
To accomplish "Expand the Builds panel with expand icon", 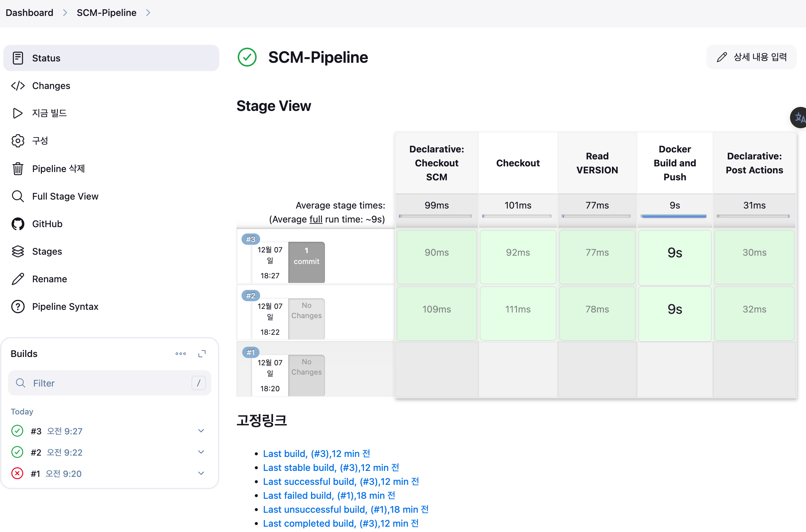I will tap(202, 354).
